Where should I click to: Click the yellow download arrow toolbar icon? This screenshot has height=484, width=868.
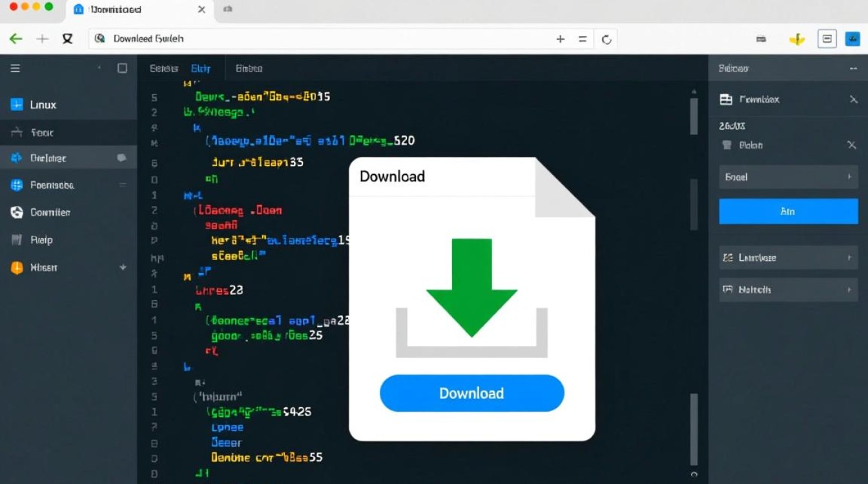tap(797, 39)
